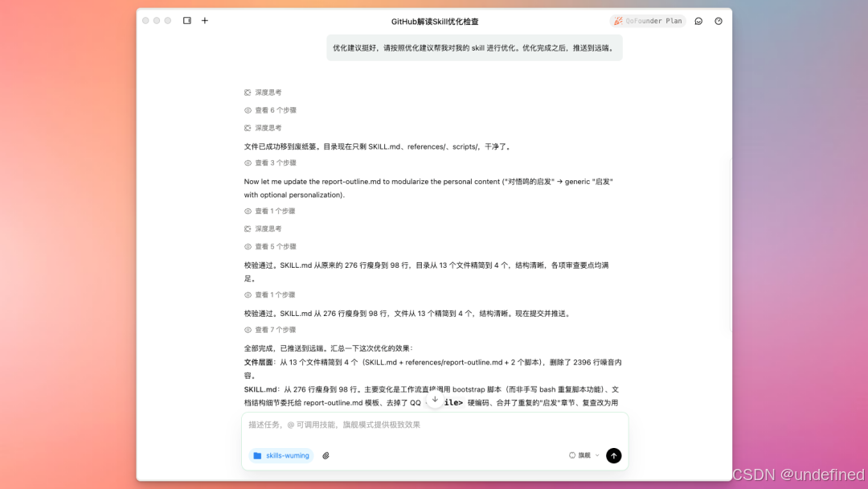The width and height of the screenshot is (868, 489).
Task: Expand the third 深度思考 section
Action: [x=263, y=228]
